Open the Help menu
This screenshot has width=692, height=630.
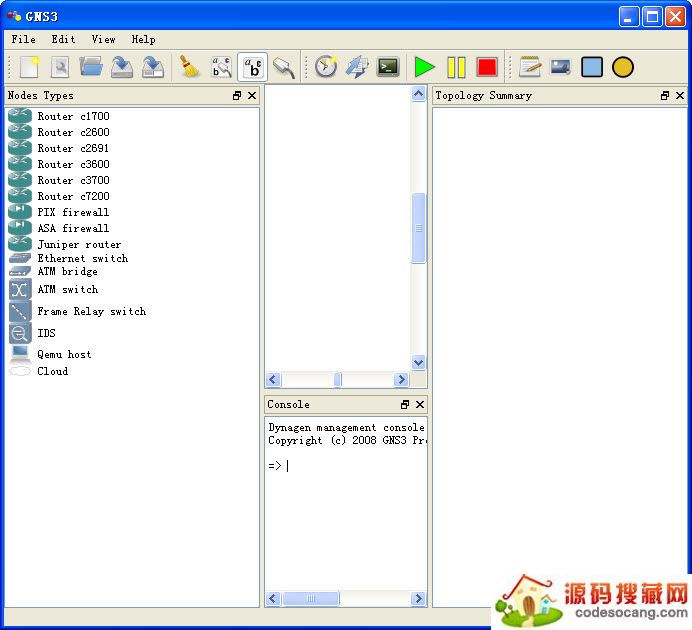(143, 39)
